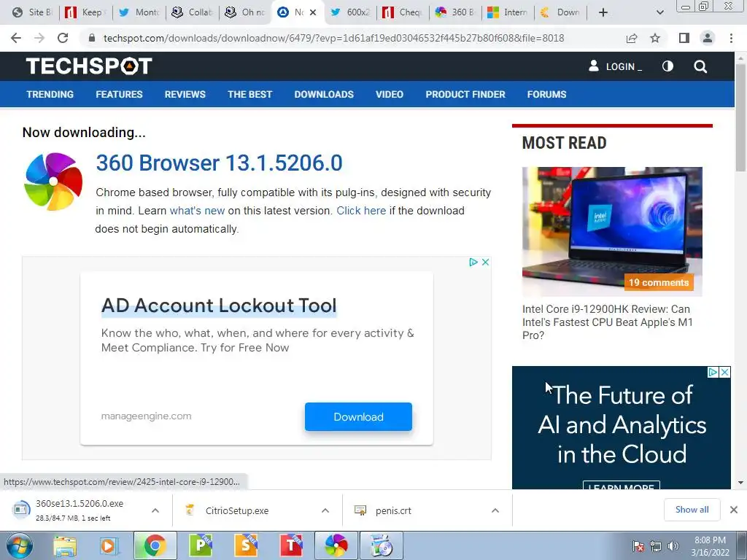Viewport: 747px width, 560px height.
Task: Reload the TechSpot page
Action: pos(63,38)
